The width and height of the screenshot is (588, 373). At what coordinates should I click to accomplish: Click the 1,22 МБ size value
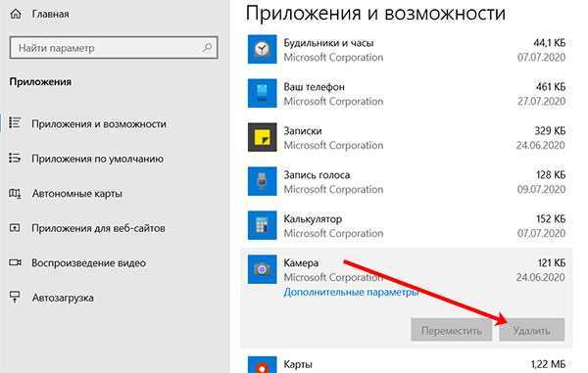(x=548, y=364)
